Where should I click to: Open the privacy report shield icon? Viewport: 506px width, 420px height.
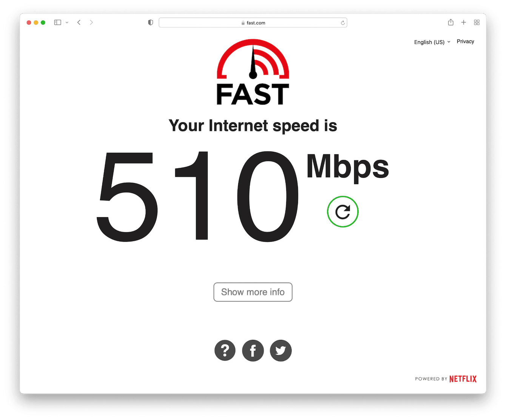(x=151, y=23)
